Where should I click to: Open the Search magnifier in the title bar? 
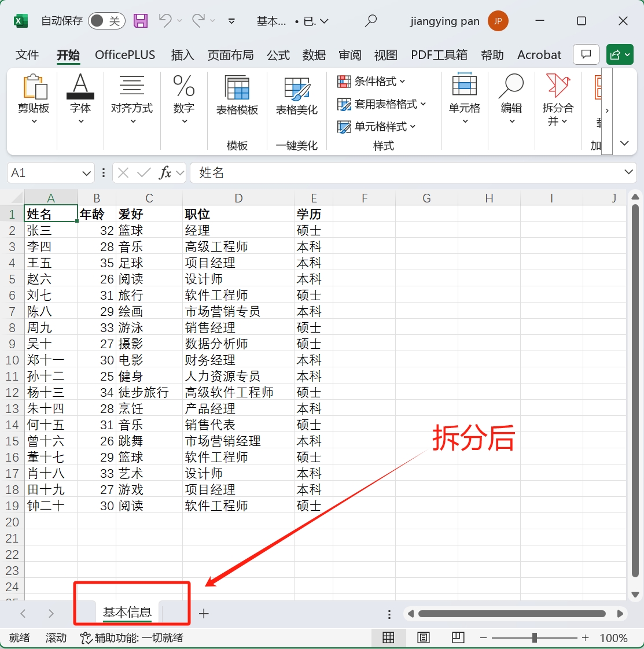point(371,20)
